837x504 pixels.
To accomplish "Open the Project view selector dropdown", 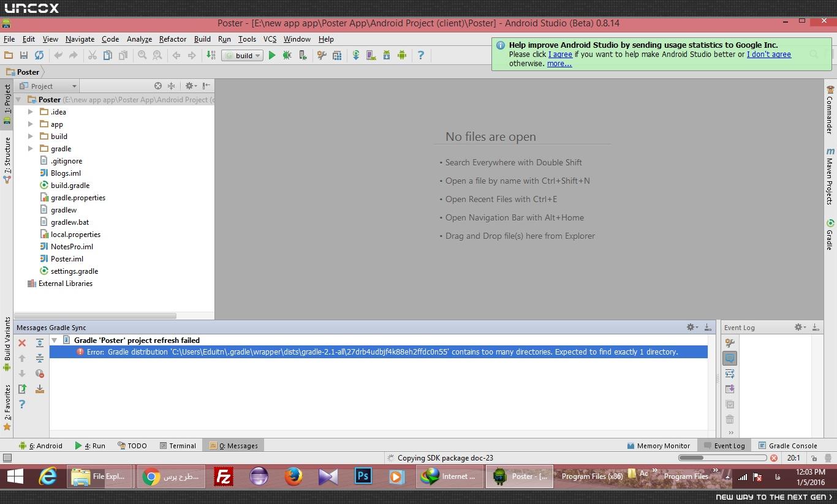I will point(48,86).
